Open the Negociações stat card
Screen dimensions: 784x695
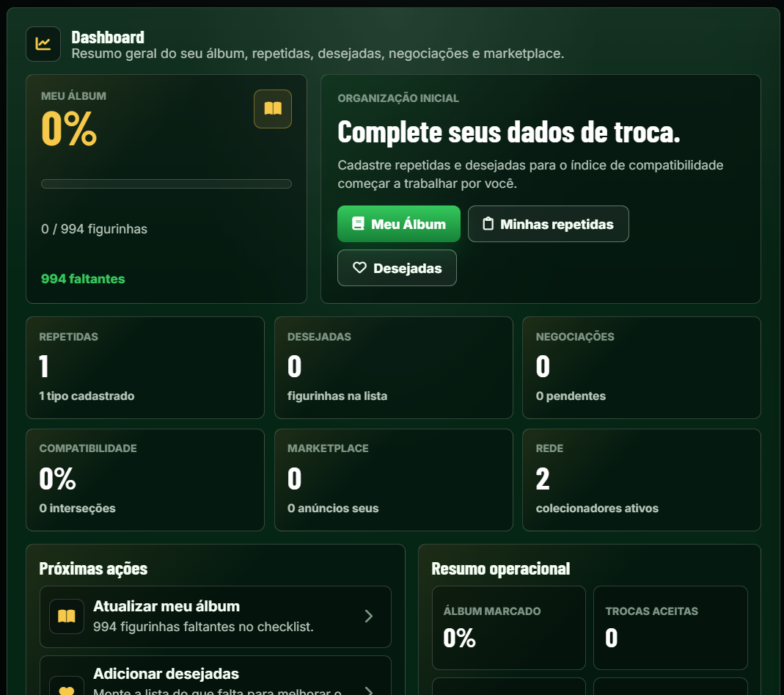(642, 367)
